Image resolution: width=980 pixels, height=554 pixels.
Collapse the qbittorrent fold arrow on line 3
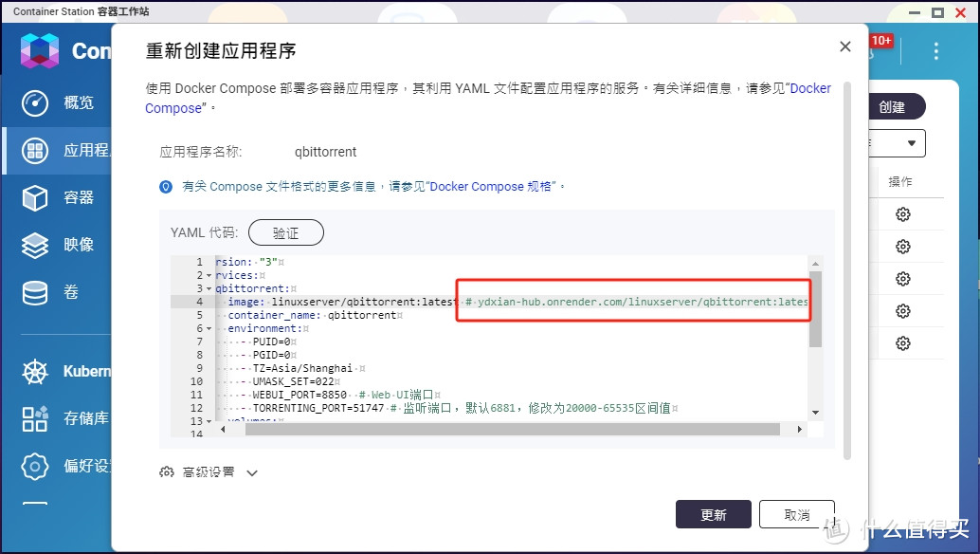click(209, 289)
